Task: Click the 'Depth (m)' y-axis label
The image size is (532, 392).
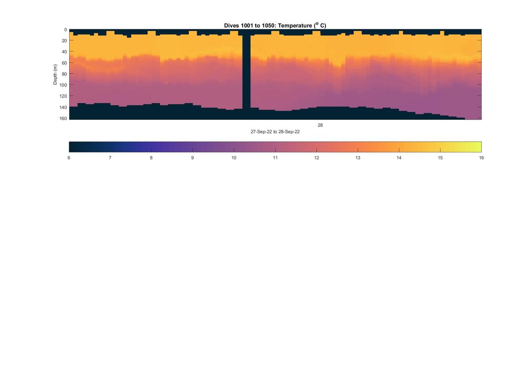Action: coord(55,74)
